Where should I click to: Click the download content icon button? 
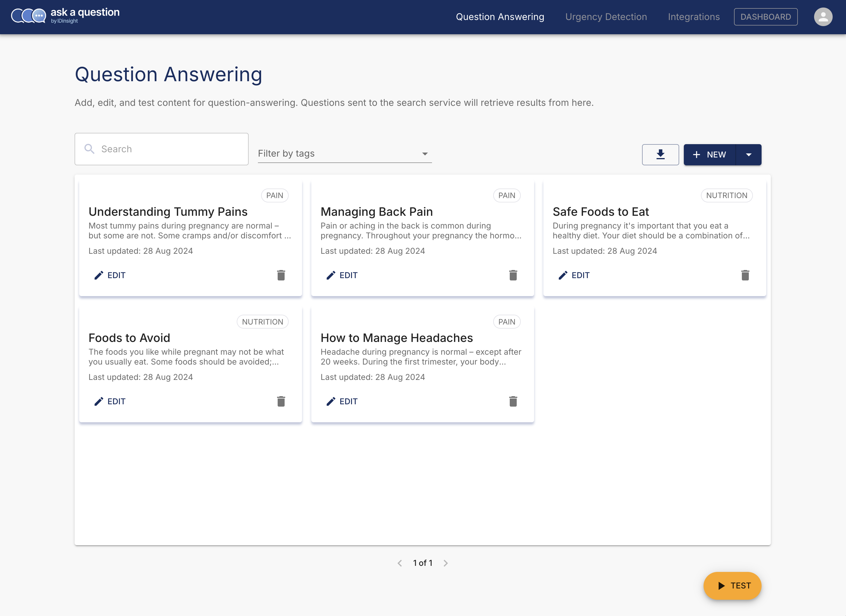pyautogui.click(x=660, y=154)
